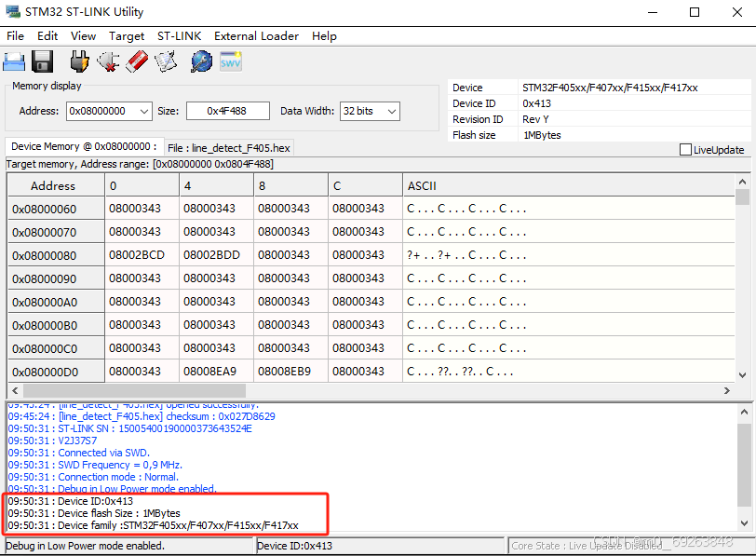Open the File menu
Viewport: 756px width, 556px height.
15,36
